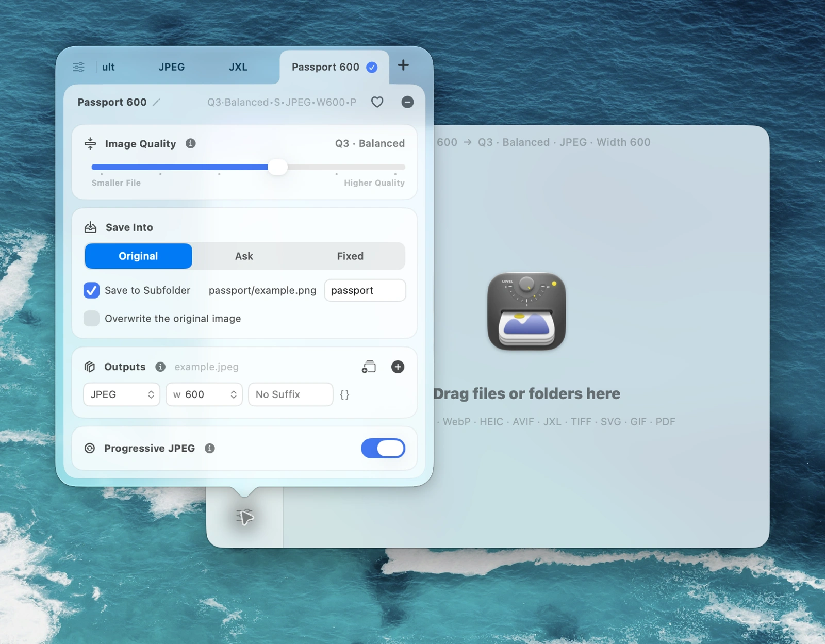This screenshot has height=644, width=825.
Task: Switch to the JPEG preset tab
Action: click(x=172, y=67)
